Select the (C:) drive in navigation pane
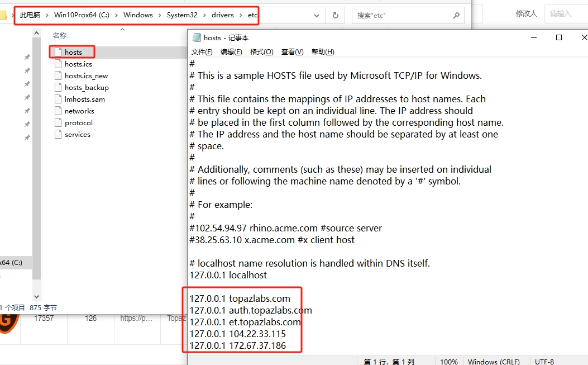The width and height of the screenshot is (588, 365). tap(15, 263)
